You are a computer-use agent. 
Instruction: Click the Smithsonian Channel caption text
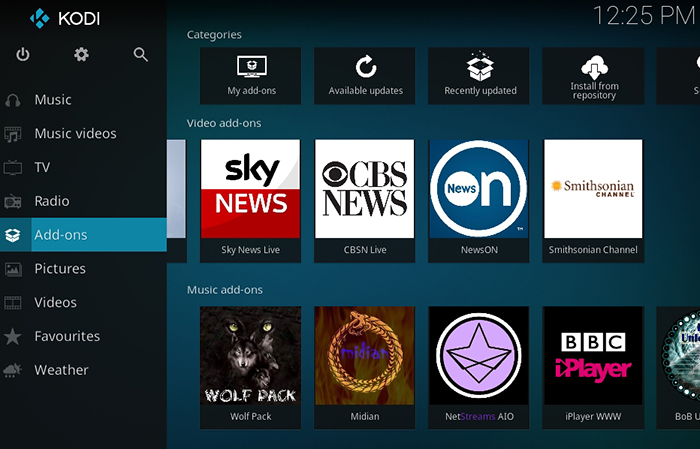coord(593,250)
